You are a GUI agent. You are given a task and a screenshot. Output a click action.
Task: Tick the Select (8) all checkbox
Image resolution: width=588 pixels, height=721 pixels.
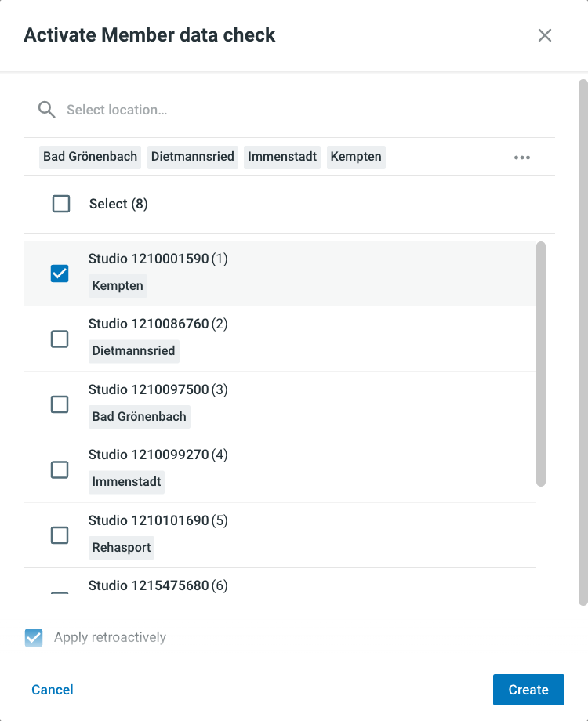tap(61, 204)
